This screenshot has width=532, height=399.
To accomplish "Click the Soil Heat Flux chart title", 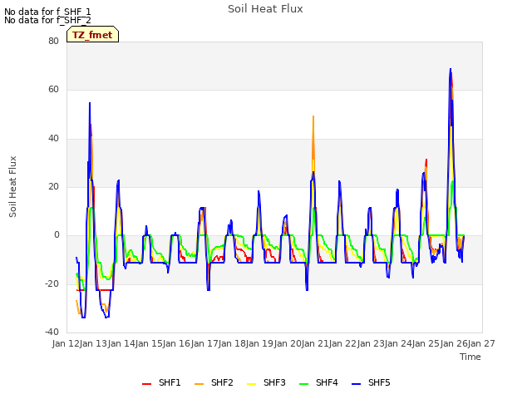I will 265,9.
